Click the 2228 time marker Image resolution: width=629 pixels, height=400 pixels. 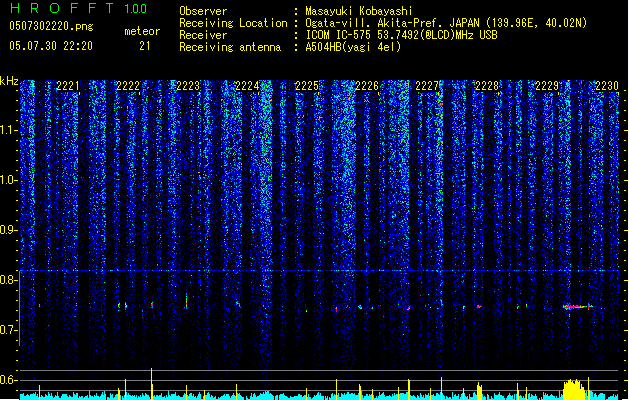coord(487,86)
